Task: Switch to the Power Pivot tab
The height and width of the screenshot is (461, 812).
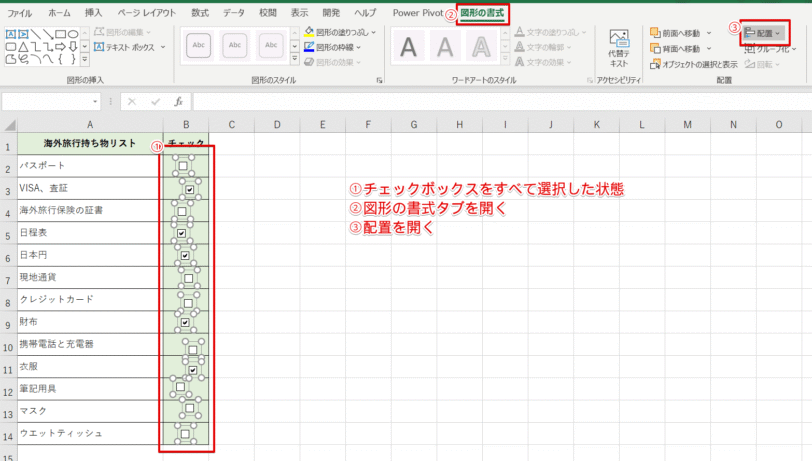Action: [x=418, y=13]
